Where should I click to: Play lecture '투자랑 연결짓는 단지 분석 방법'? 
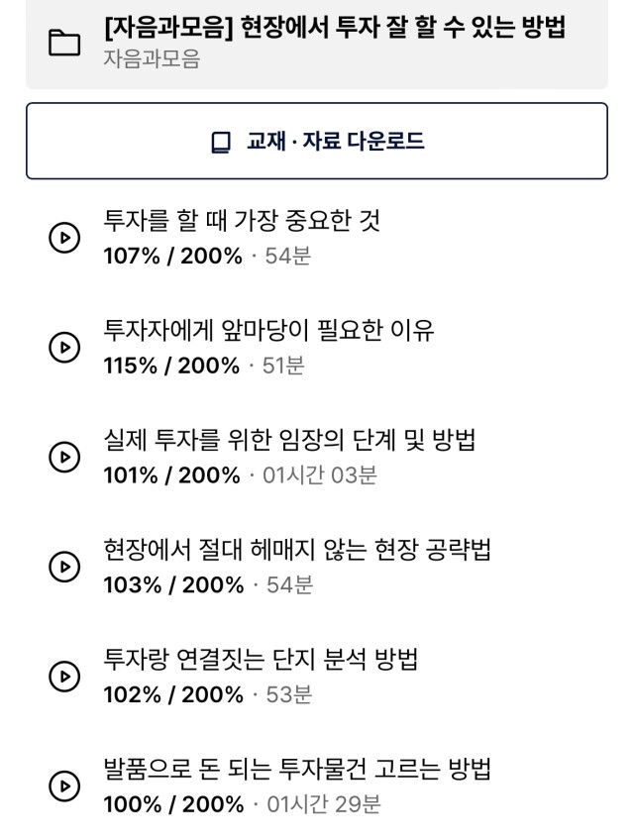[x=64, y=677]
